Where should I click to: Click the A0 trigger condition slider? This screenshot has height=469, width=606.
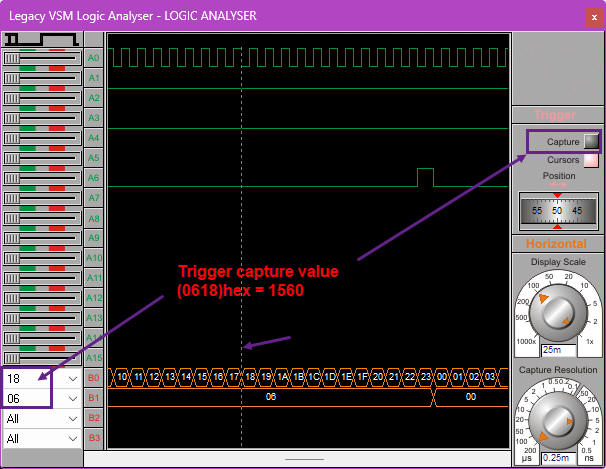(42, 58)
